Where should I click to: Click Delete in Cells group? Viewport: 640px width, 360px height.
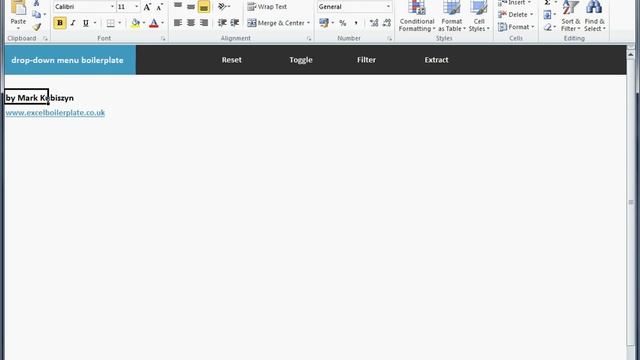[515, 15]
